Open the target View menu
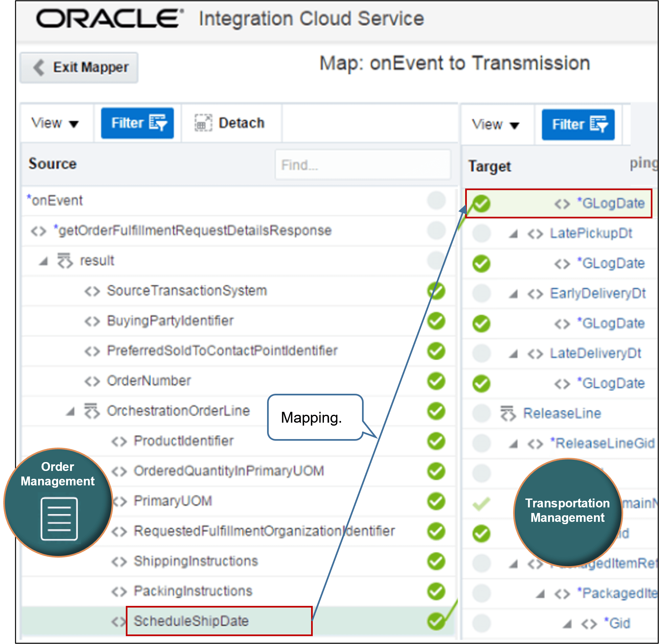This screenshot has height=644, width=659. [495, 124]
